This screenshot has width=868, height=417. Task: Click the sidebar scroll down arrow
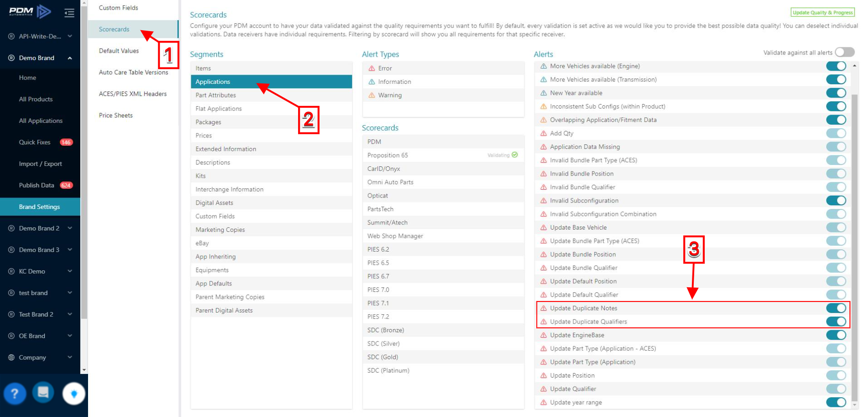point(84,370)
